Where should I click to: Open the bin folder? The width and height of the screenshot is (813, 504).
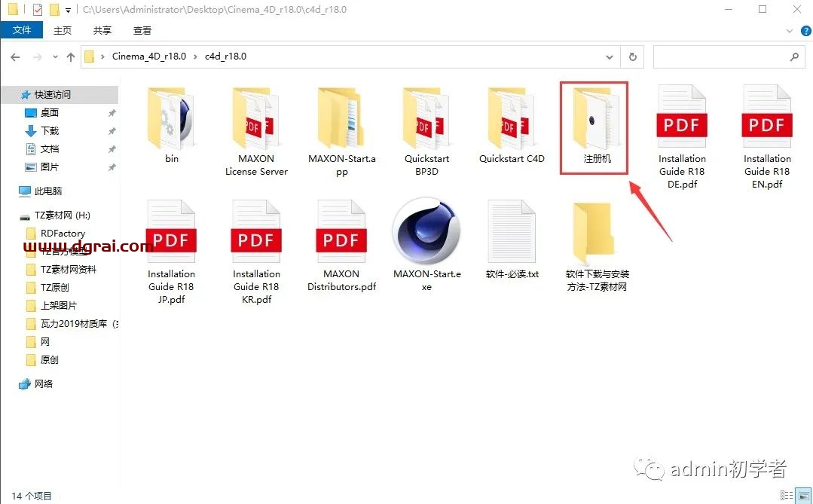pos(171,126)
